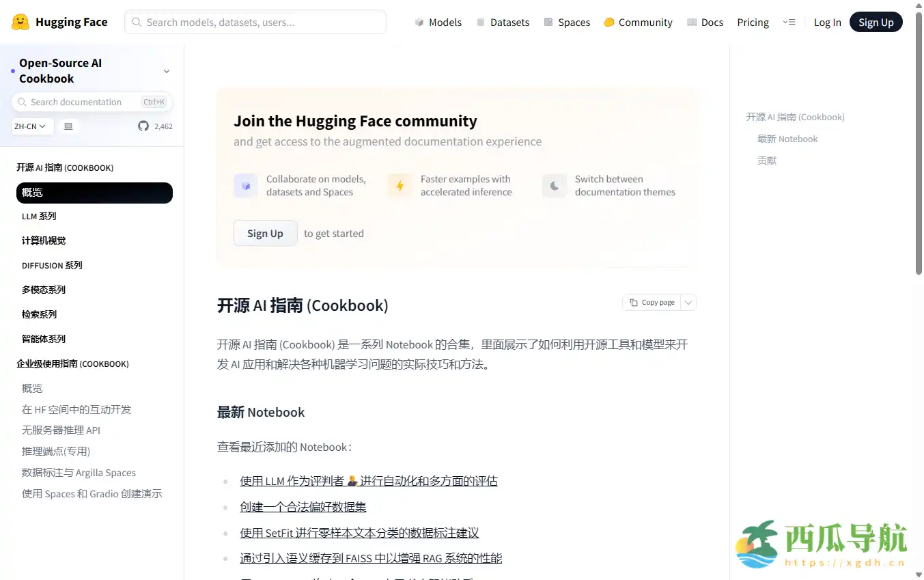Collapse the Open-Source AI Cookbook chevron

166,70
